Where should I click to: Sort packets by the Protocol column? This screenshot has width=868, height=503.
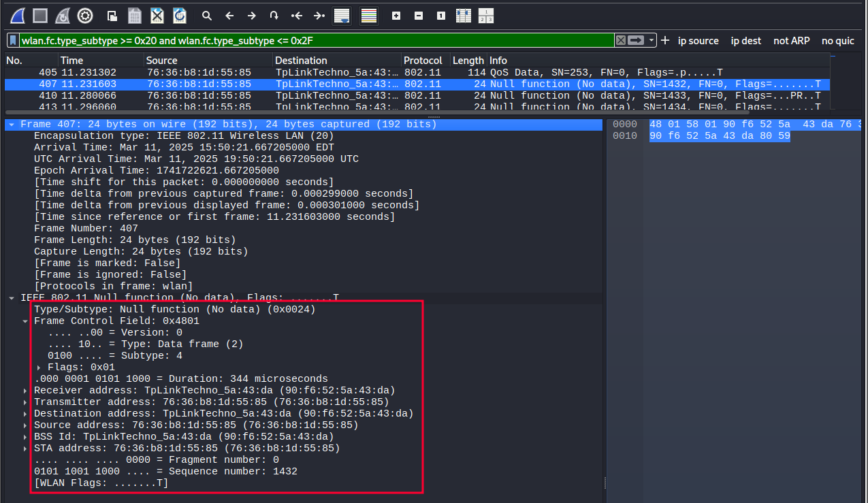(422, 61)
